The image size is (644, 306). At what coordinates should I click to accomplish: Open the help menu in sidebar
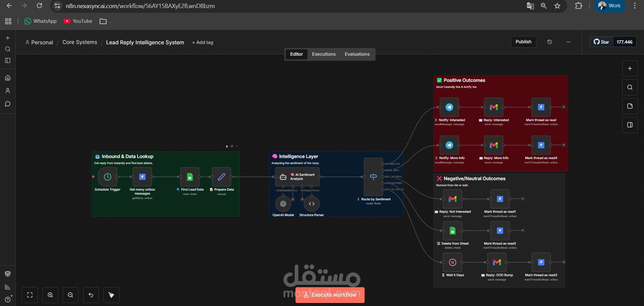point(8,300)
